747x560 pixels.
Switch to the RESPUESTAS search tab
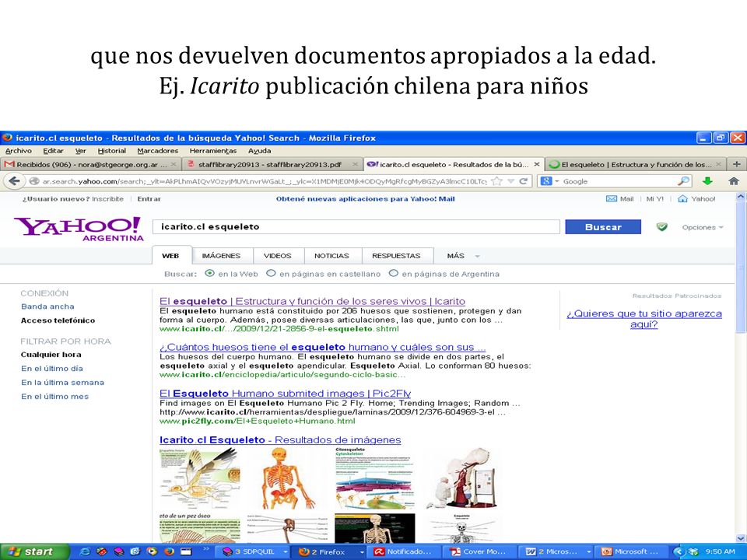pos(396,256)
